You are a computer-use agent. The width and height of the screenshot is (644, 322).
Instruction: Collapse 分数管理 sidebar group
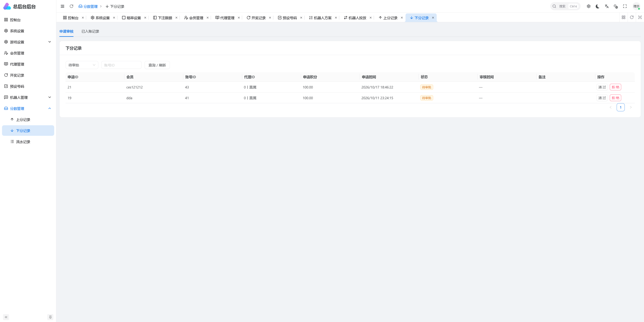pos(28,109)
